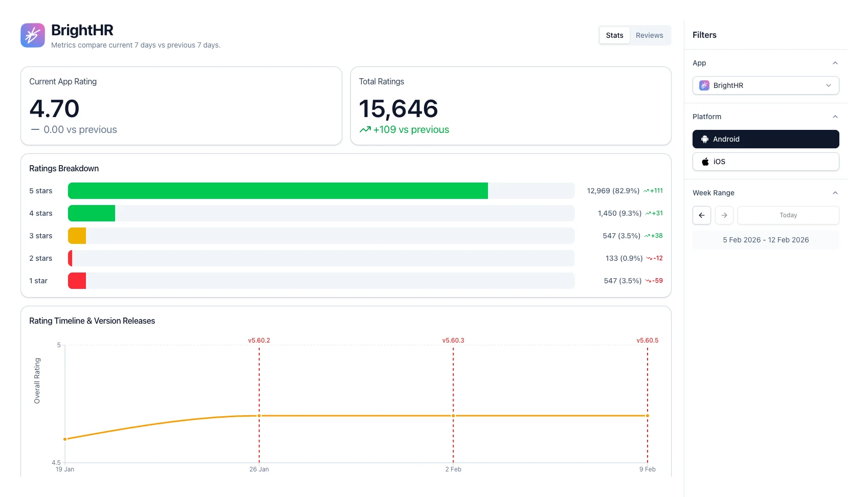Click the right arrow to view next week
The width and height of the screenshot is (868, 497).
724,215
